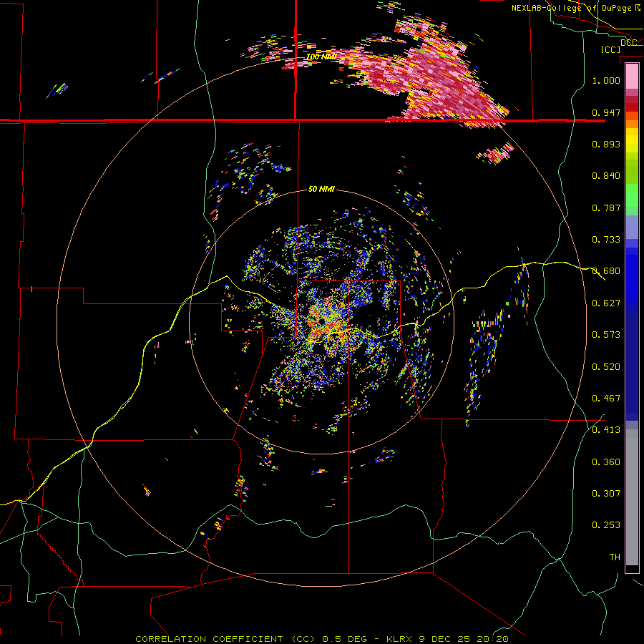The width and height of the screenshot is (644, 644).
Task: Click the 0.520 scale value
Action: [x=606, y=367]
